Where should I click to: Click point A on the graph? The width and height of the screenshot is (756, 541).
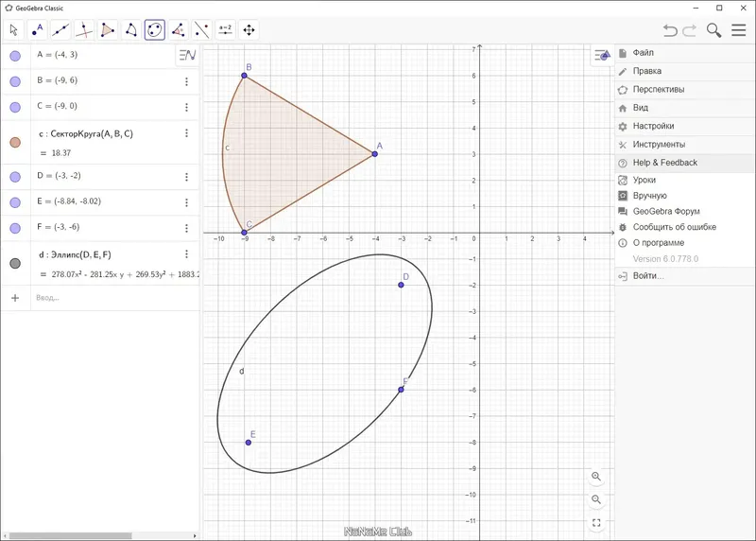[374, 154]
